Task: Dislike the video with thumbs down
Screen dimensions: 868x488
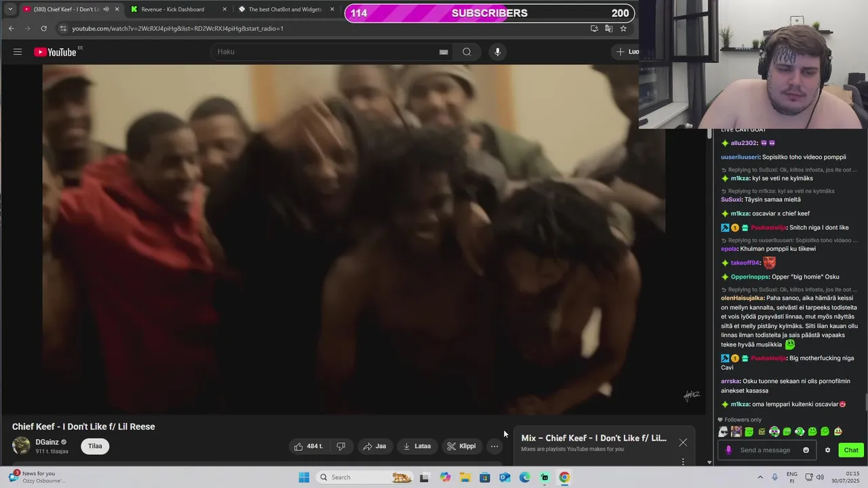Action: tap(341, 446)
